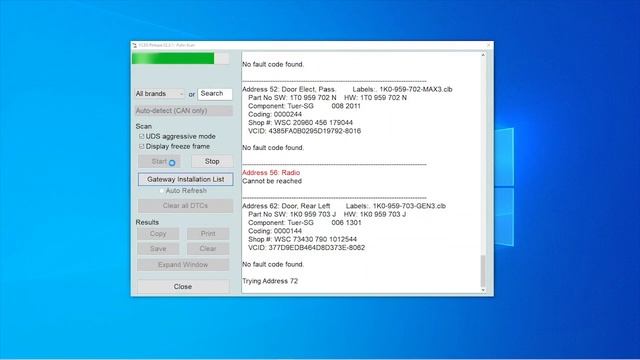Image resolution: width=640 pixels, height=360 pixels.
Task: Click the 'Results' section label
Action: point(147,222)
